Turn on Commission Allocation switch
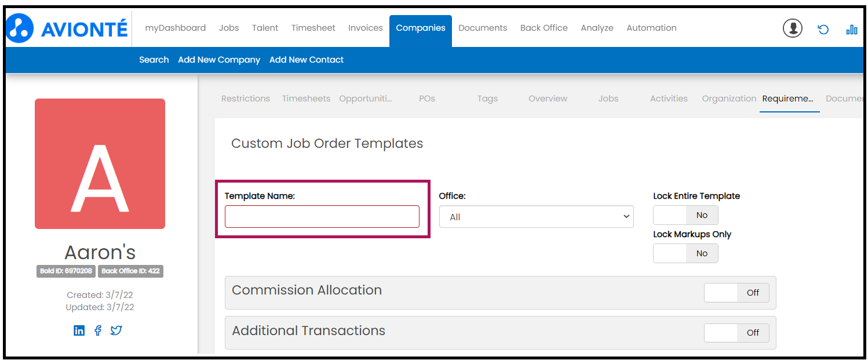The width and height of the screenshot is (868, 360). click(736, 293)
